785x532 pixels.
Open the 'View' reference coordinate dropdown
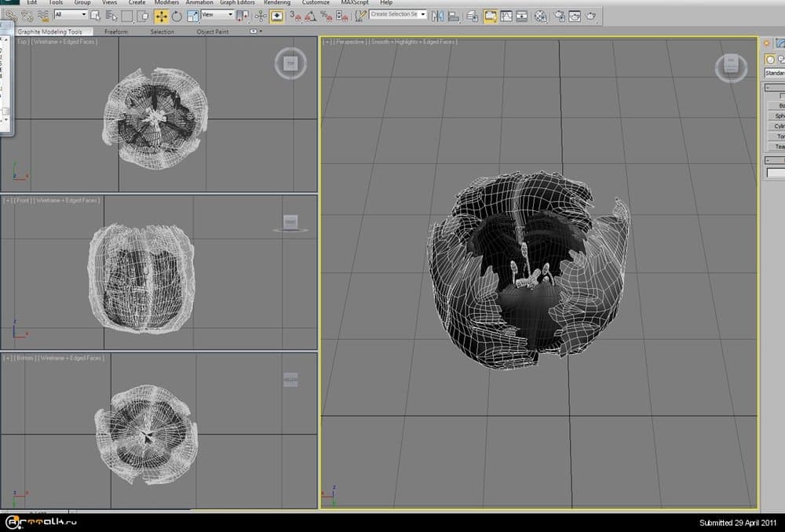[217, 14]
